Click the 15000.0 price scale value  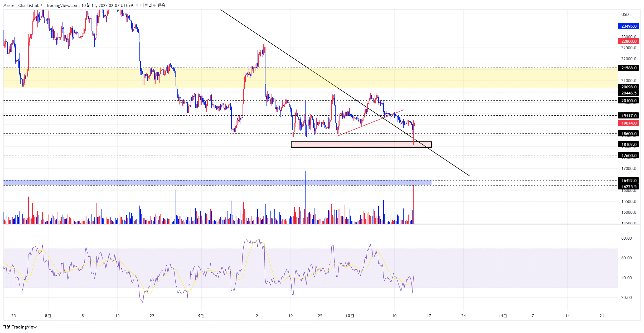click(628, 212)
